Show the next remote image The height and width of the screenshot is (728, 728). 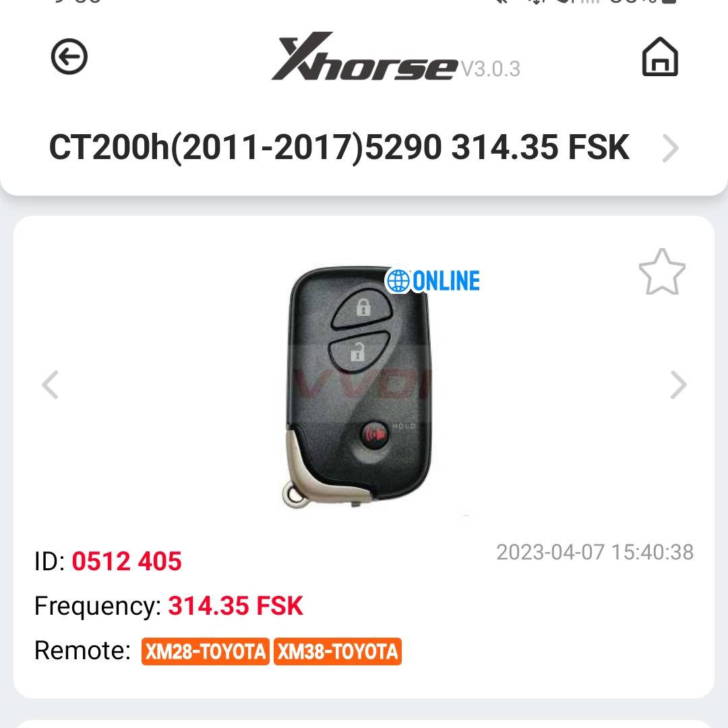(x=678, y=384)
